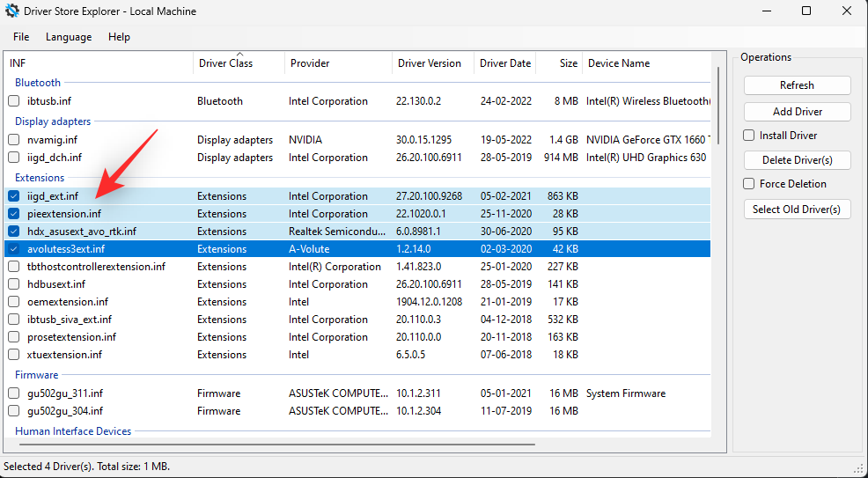Click Intel(R) Corporation provider cell
This screenshot has width=868, height=478.
point(335,267)
